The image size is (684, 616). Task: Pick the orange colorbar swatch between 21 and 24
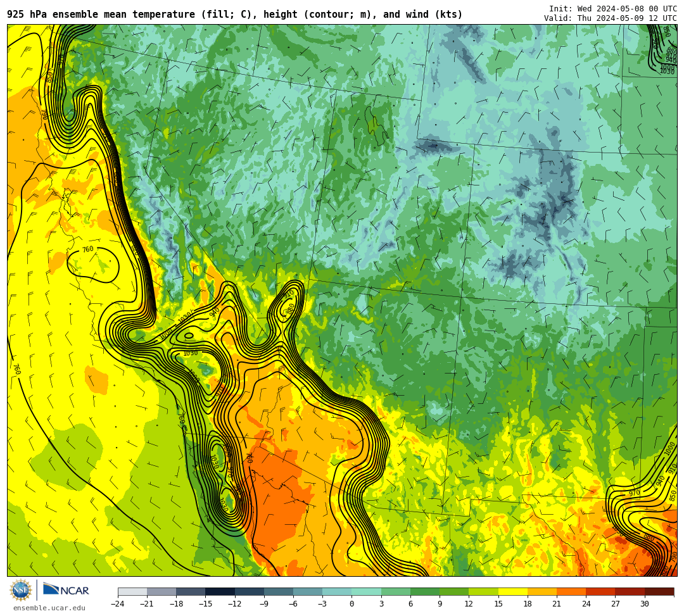571,591
